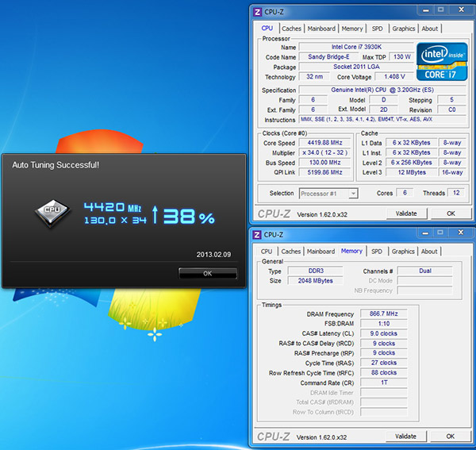Click the Row Refresh Cycle Time value 88 clocks
The height and width of the screenshot is (450, 476).
(384, 372)
